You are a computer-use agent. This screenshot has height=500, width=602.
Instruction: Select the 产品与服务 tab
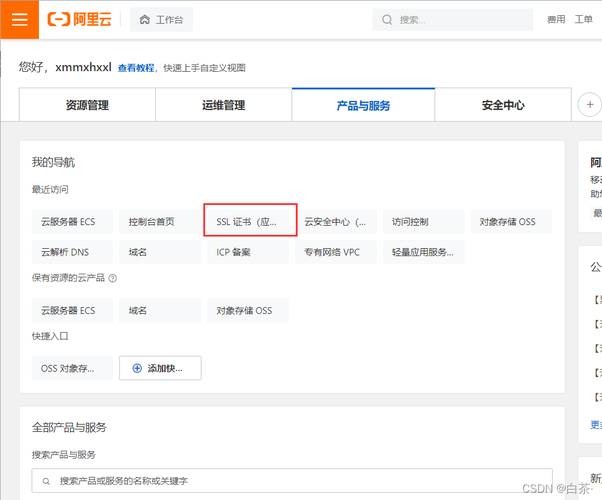pos(363,105)
